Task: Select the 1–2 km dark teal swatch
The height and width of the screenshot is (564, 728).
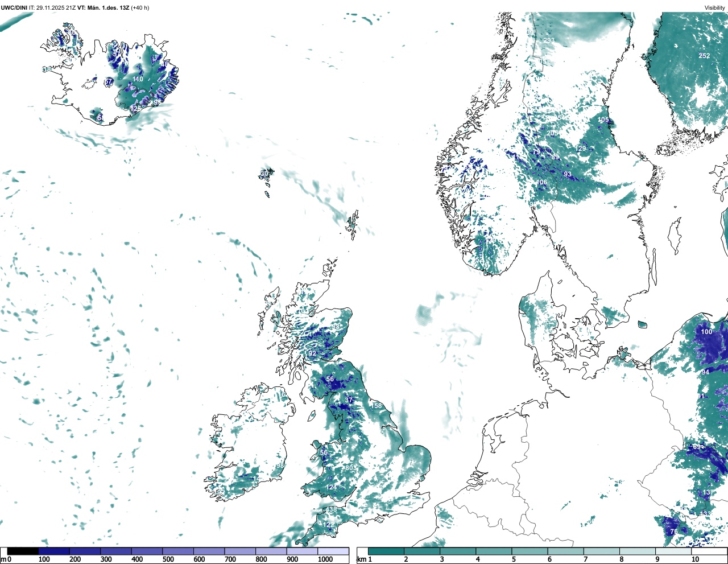Action: [386, 551]
